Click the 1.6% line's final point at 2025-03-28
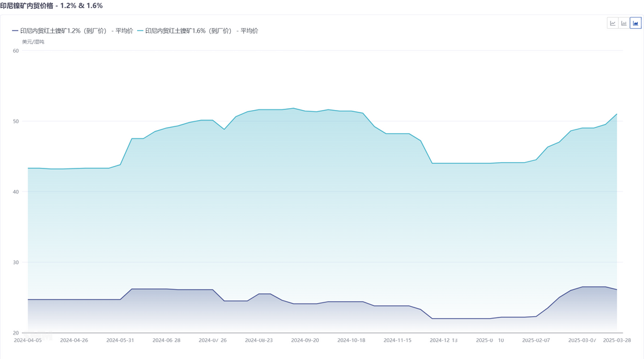This screenshot has width=644, height=359. tap(616, 114)
